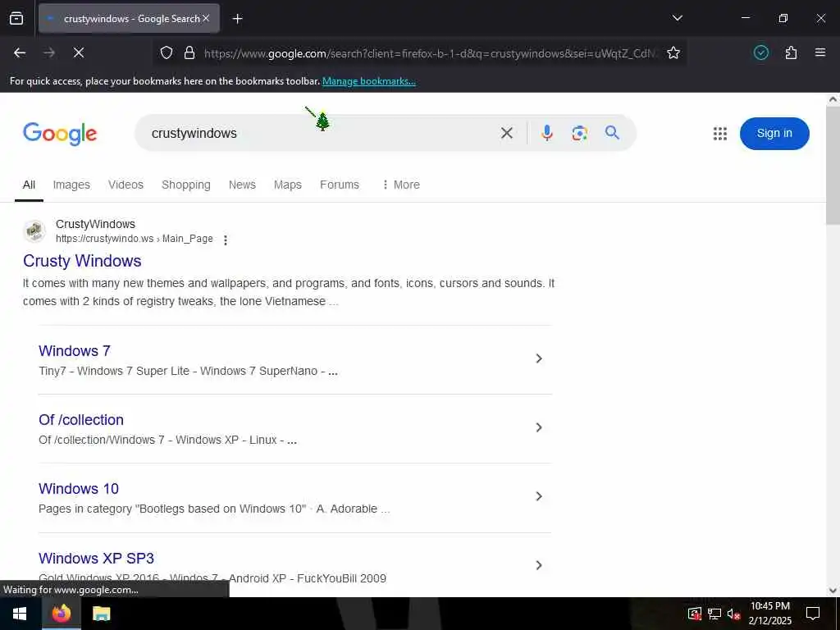Open the Action Center notifications
The width and height of the screenshot is (840, 630).
pyautogui.click(x=813, y=614)
